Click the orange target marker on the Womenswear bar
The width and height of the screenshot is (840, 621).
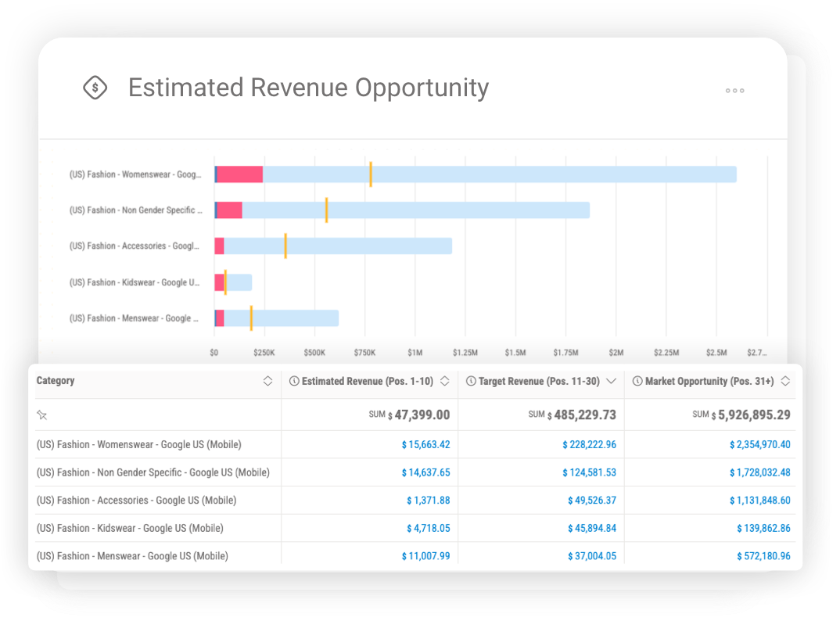tap(371, 174)
